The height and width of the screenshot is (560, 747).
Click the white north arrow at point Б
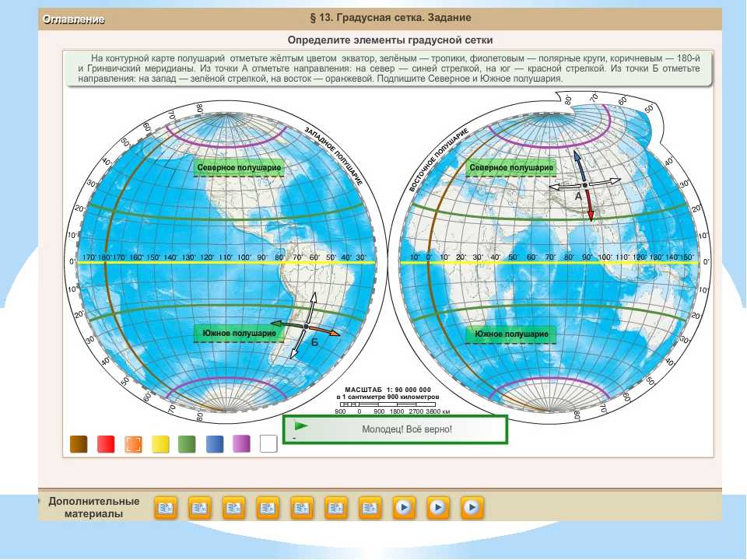point(311,308)
